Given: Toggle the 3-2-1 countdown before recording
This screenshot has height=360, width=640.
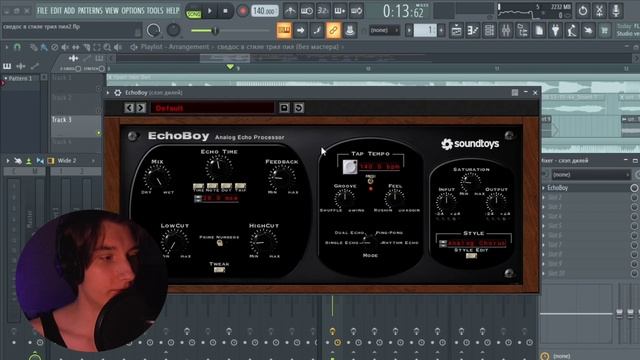Looking at the screenshot, I should [x=323, y=11].
